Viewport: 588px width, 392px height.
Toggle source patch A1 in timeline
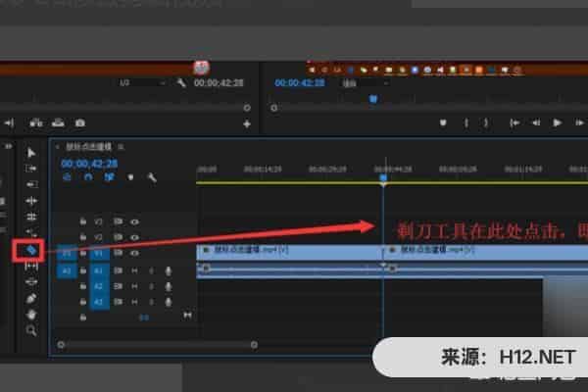67,270
